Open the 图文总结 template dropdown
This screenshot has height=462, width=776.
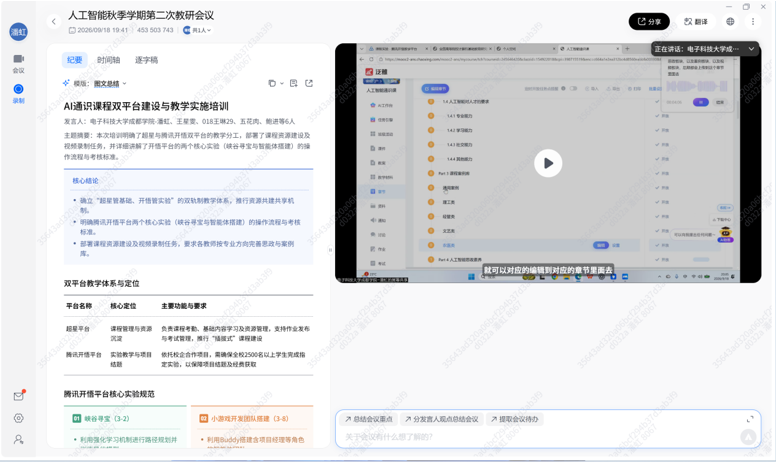(110, 84)
